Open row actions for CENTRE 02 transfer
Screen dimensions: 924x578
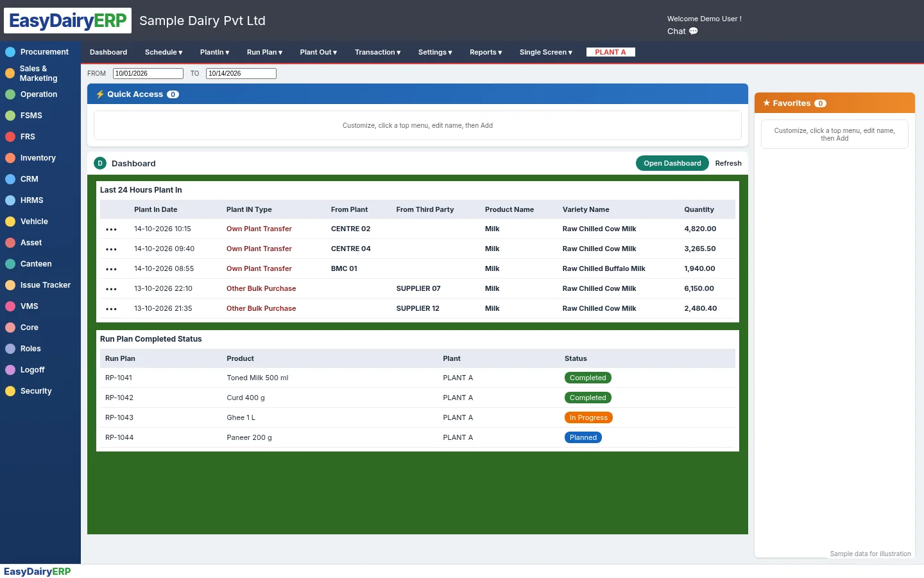(111, 229)
